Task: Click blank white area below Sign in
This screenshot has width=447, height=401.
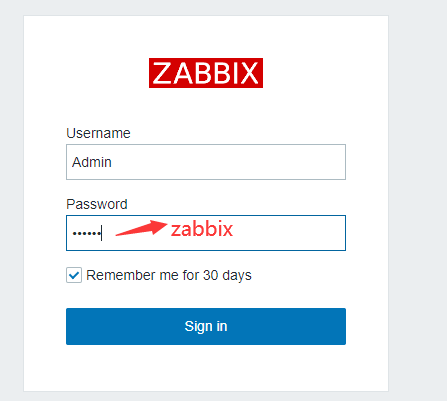Action: tap(206, 368)
